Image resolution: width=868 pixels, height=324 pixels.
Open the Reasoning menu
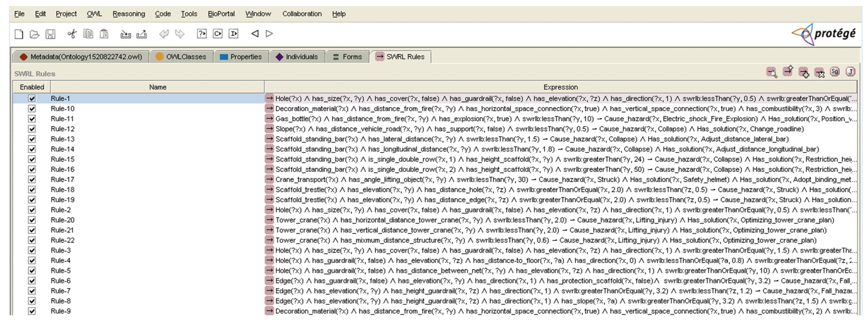point(129,14)
